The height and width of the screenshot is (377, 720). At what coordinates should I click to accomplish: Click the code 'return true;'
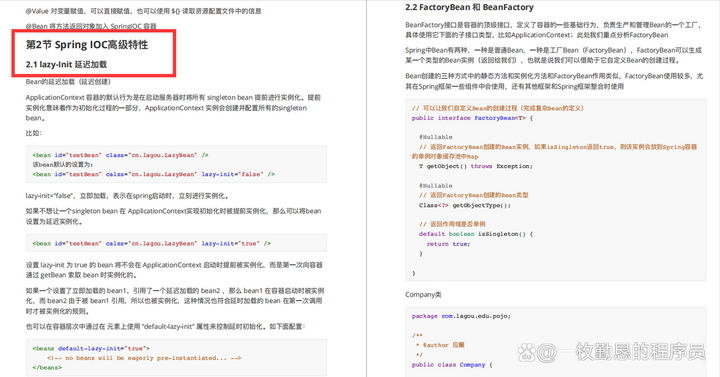pos(448,244)
